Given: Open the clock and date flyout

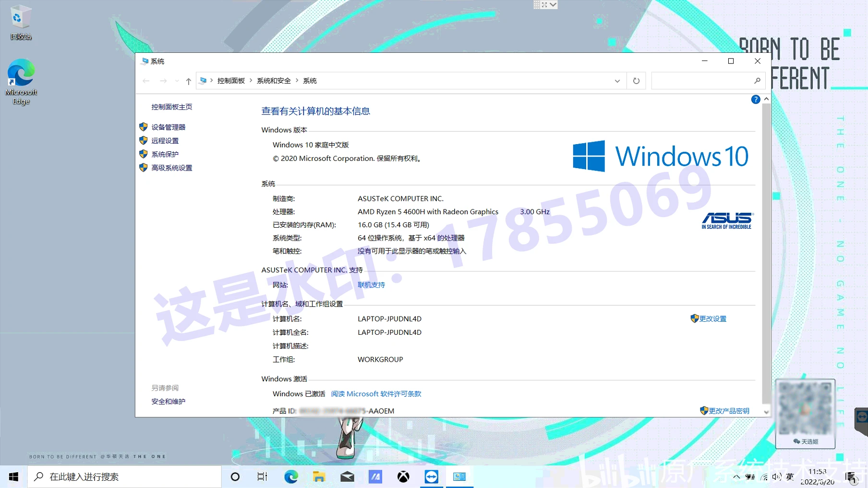Looking at the screenshot, I should [x=817, y=476].
